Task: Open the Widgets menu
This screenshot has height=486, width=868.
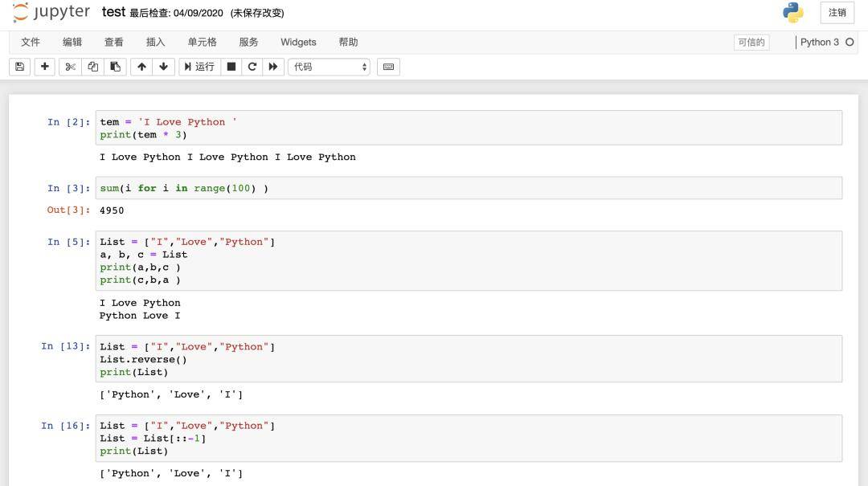Action: (x=298, y=42)
